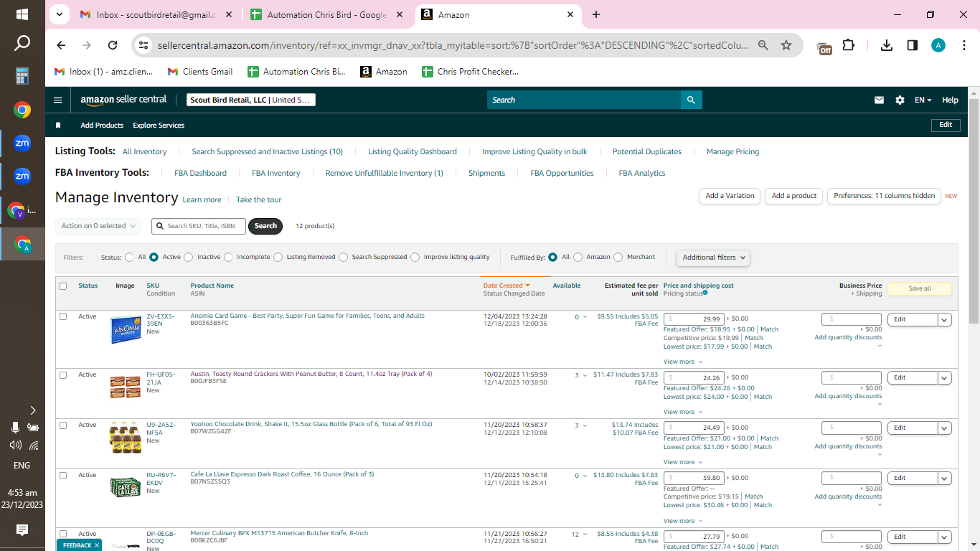Open the Anomia Card Game product thumbnail

click(x=126, y=330)
